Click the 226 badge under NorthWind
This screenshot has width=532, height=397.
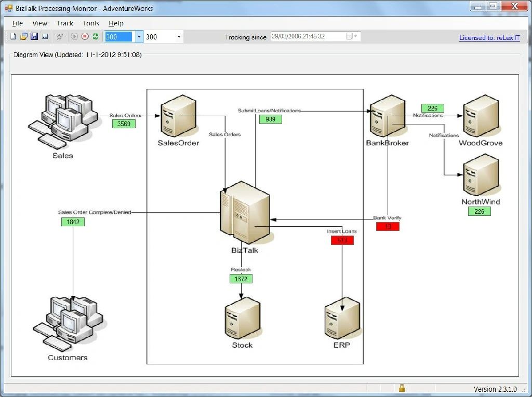tap(480, 212)
